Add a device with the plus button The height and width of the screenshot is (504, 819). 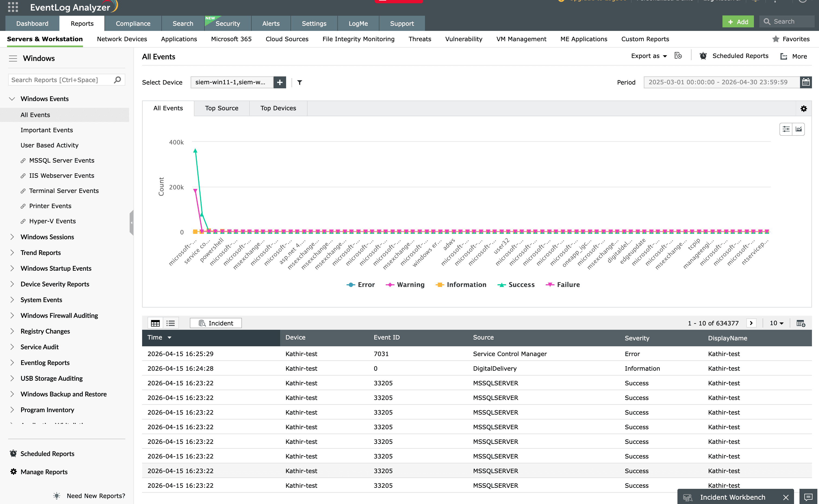280,82
